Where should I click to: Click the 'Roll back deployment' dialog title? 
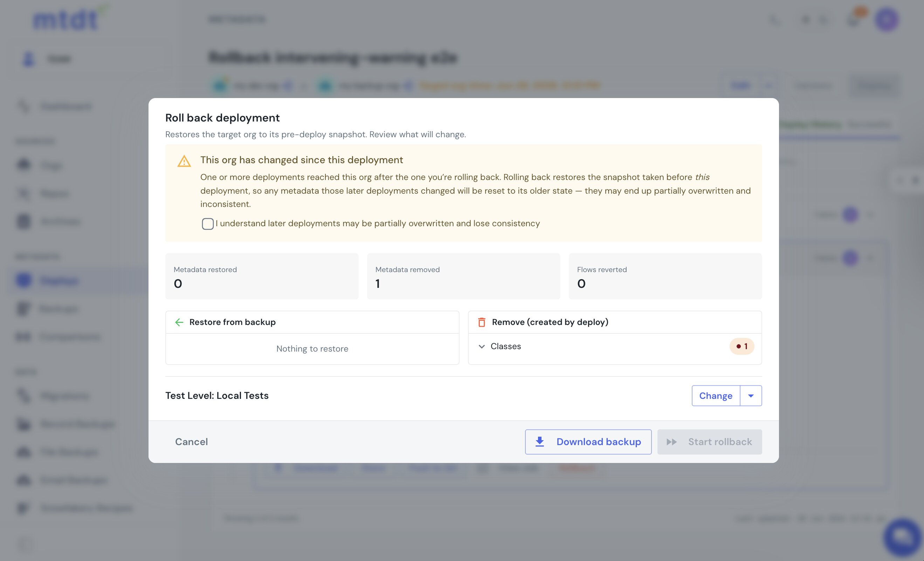point(222,118)
